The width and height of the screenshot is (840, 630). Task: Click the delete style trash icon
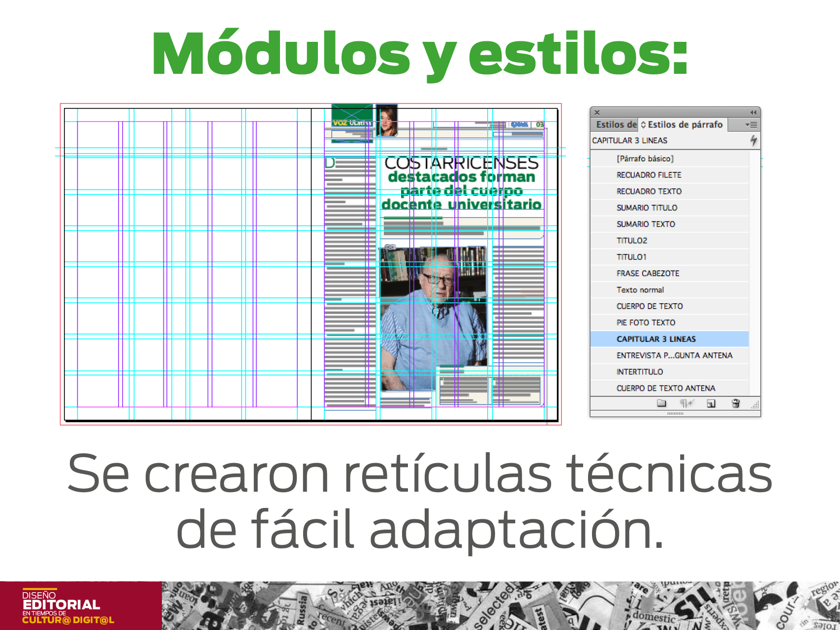coord(736,404)
